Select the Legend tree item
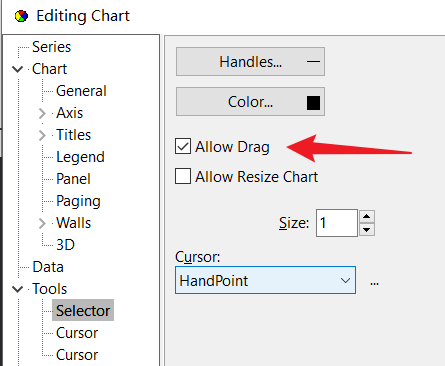This screenshot has height=366, width=445. 80,157
